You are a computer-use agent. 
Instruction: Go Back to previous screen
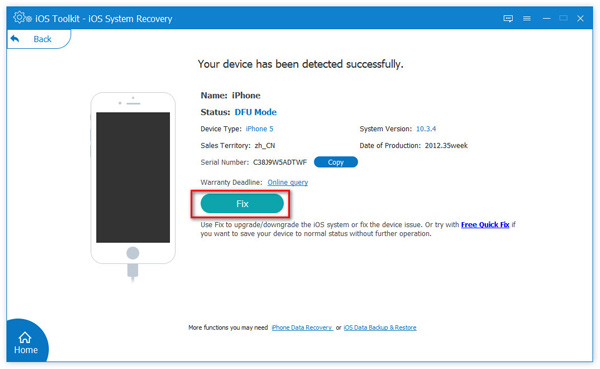pyautogui.click(x=38, y=39)
